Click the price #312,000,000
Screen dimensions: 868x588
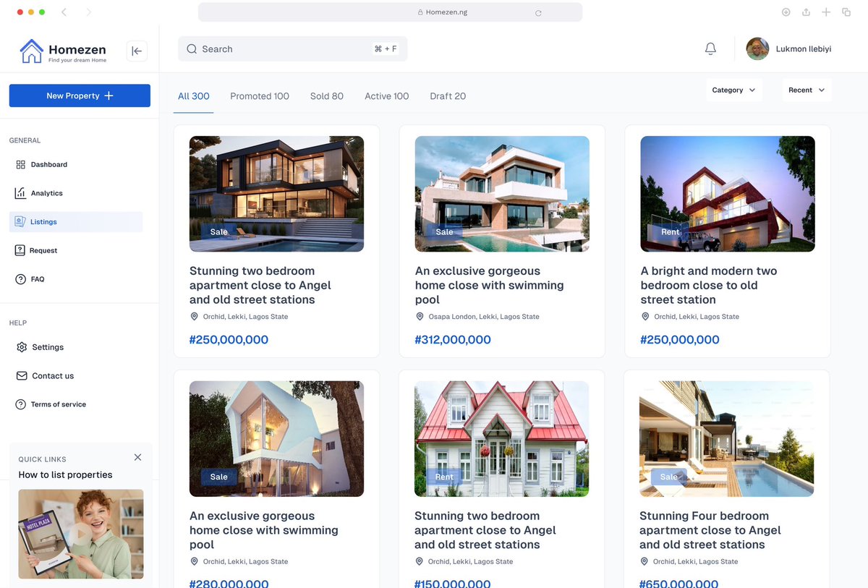tap(453, 339)
